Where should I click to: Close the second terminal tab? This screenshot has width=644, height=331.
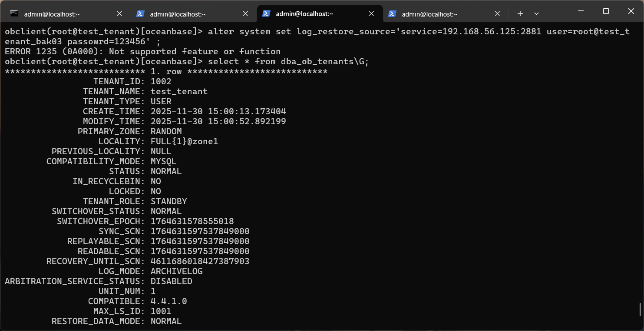[246, 13]
